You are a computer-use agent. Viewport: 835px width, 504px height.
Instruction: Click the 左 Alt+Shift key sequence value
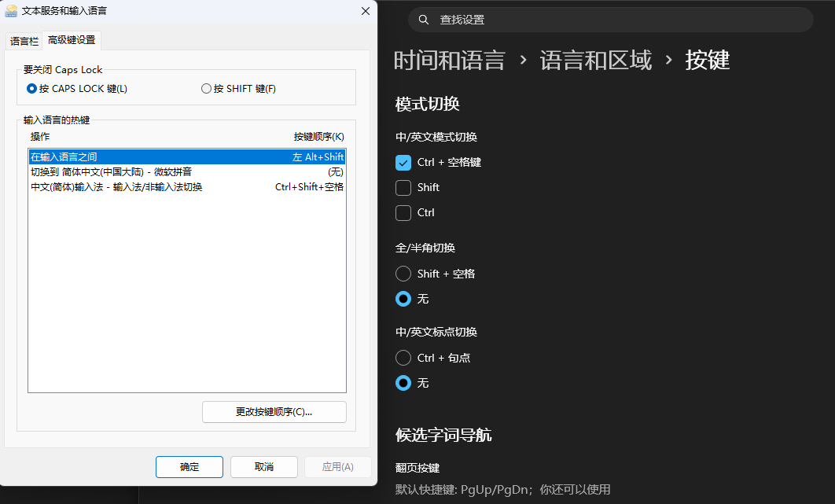click(x=318, y=156)
